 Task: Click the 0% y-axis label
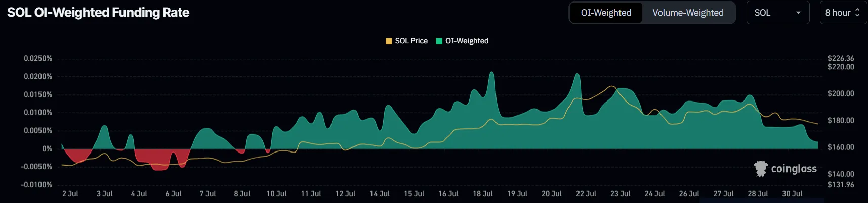[47, 148]
